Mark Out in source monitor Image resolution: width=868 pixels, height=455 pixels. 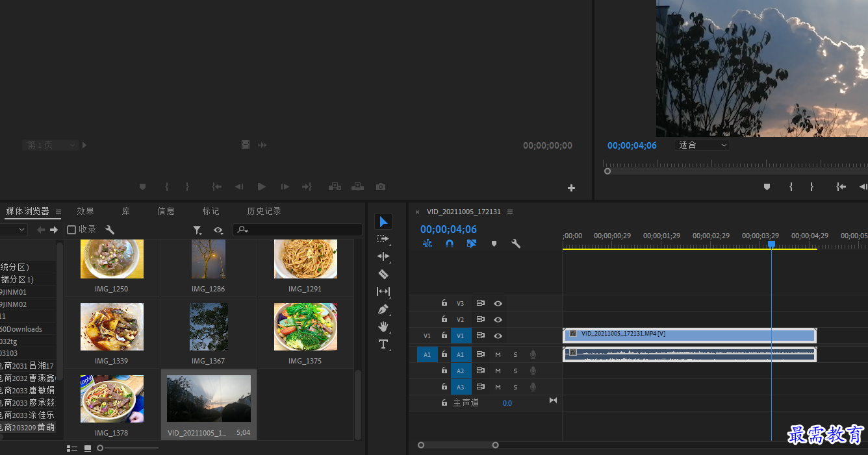pos(187,187)
